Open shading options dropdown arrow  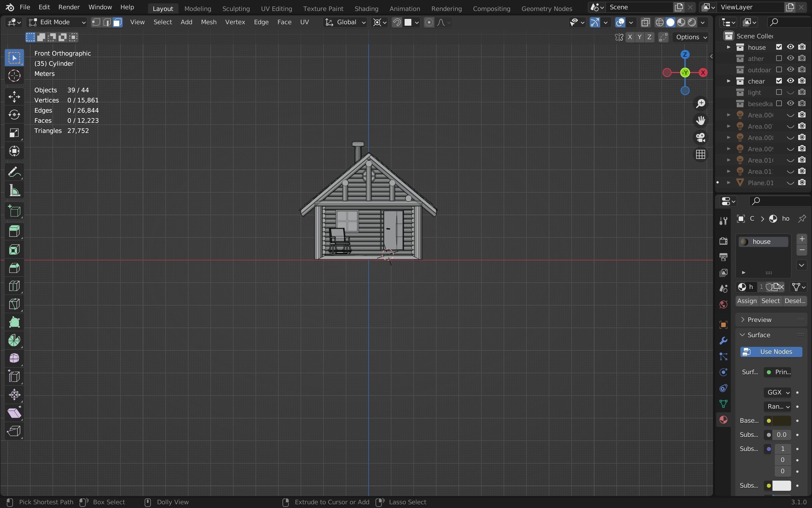pos(703,22)
